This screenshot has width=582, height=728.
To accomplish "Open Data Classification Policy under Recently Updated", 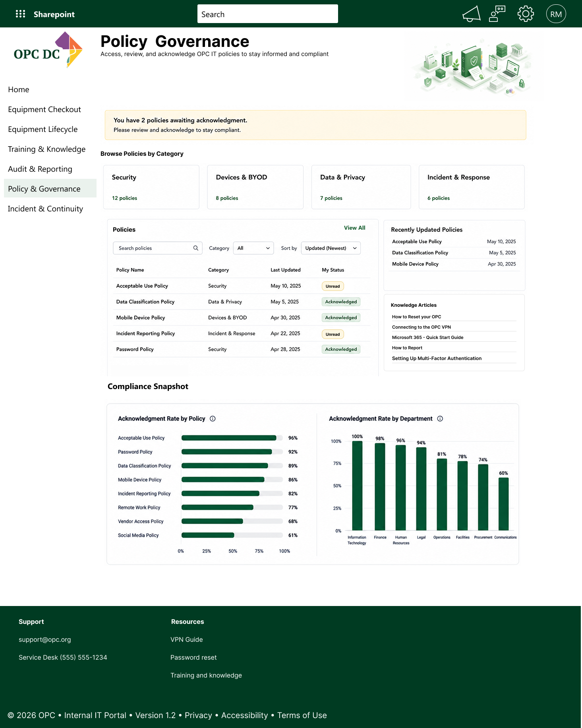I will [x=420, y=252].
